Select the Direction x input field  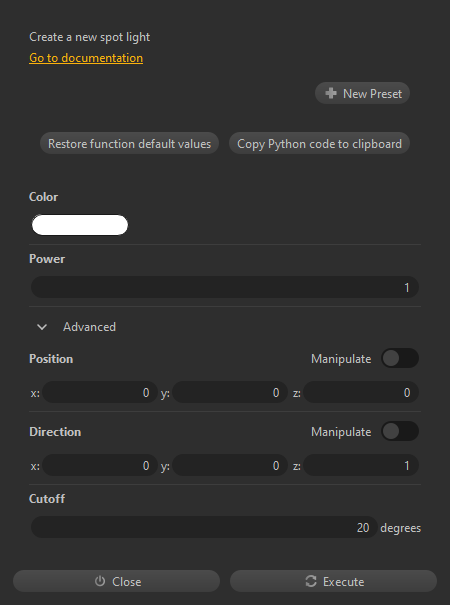pos(100,465)
